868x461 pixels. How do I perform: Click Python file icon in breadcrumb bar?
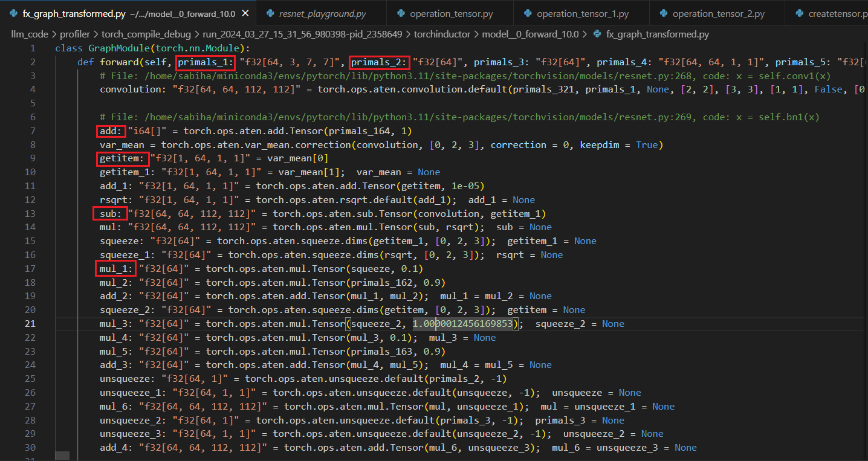597,34
